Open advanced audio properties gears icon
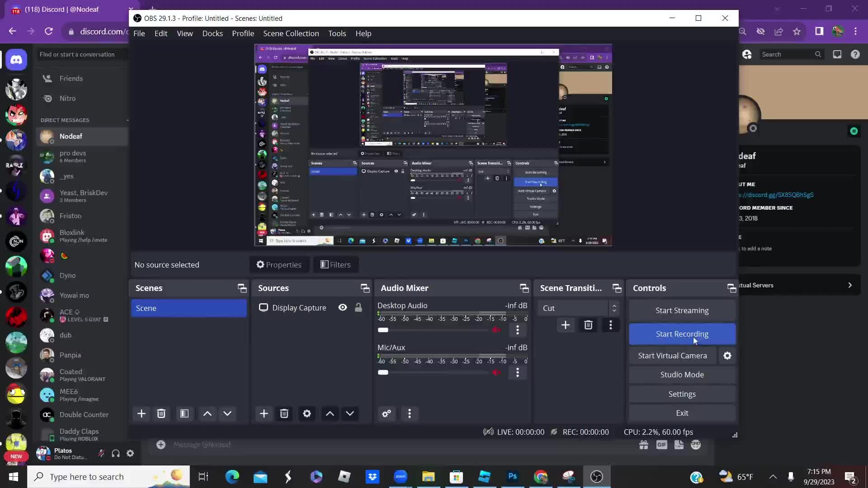868x488 pixels. [x=387, y=413]
